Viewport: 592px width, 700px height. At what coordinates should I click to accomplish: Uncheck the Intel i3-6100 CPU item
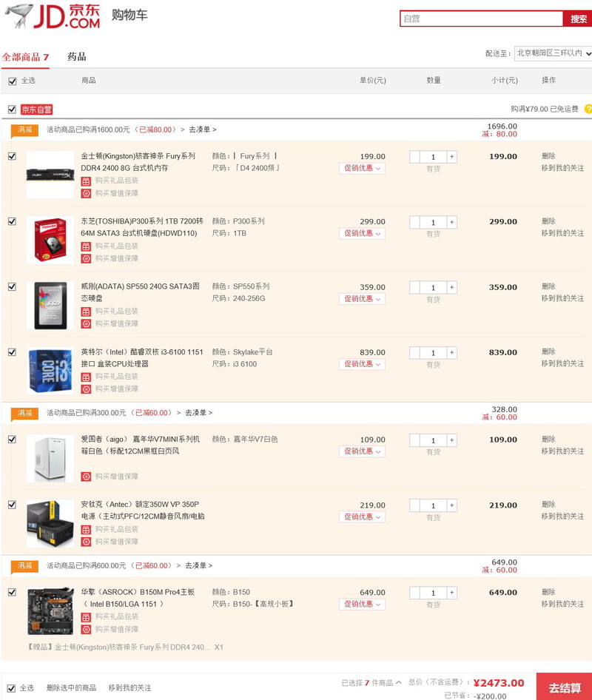(12, 352)
